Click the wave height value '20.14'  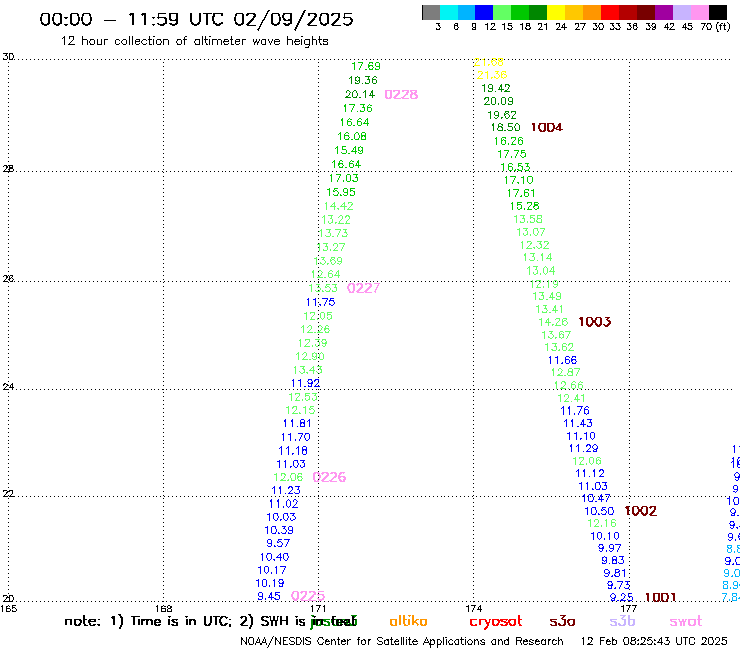click(x=360, y=94)
